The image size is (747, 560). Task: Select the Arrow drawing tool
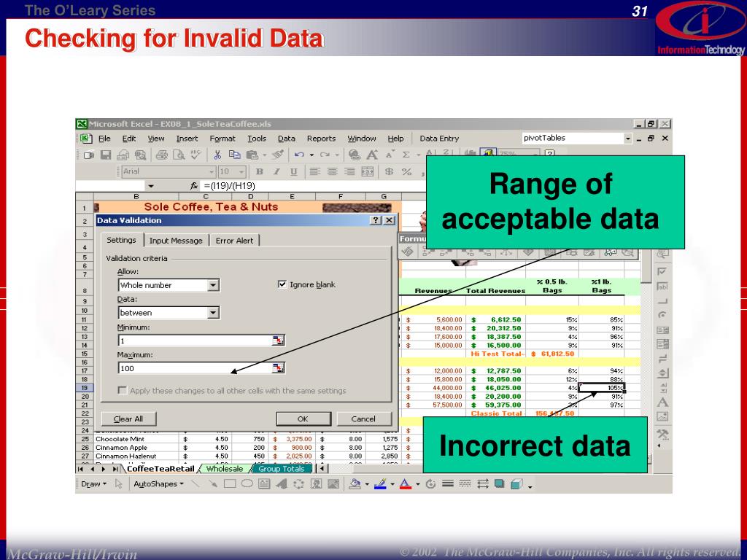[x=212, y=484]
